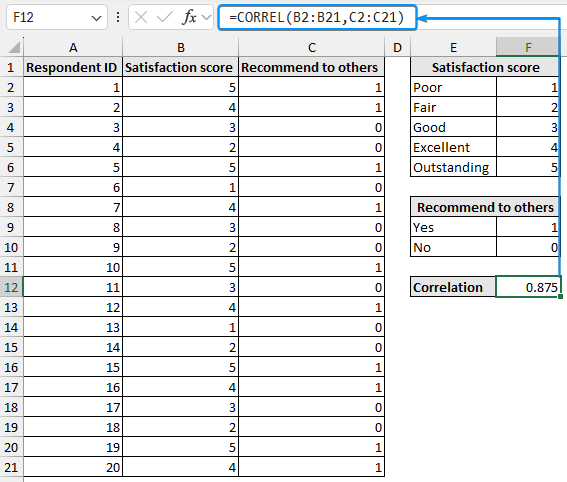Select the 'No' cell
Viewport: 567px width, 482px height.
(453, 248)
